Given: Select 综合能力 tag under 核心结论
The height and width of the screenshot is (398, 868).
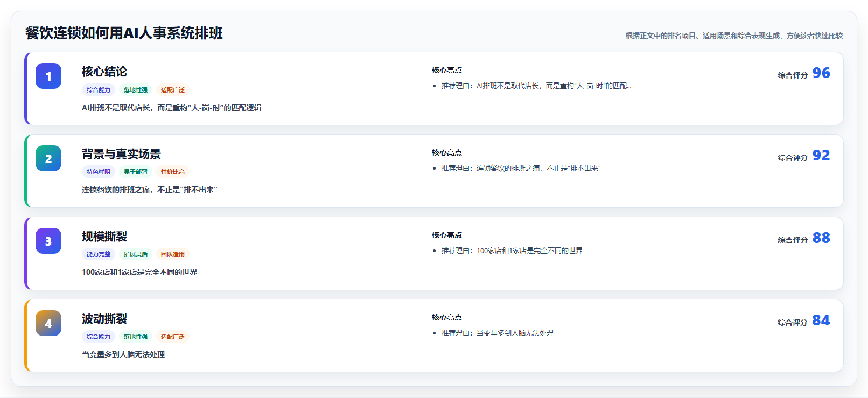Looking at the screenshot, I should coord(99,90).
